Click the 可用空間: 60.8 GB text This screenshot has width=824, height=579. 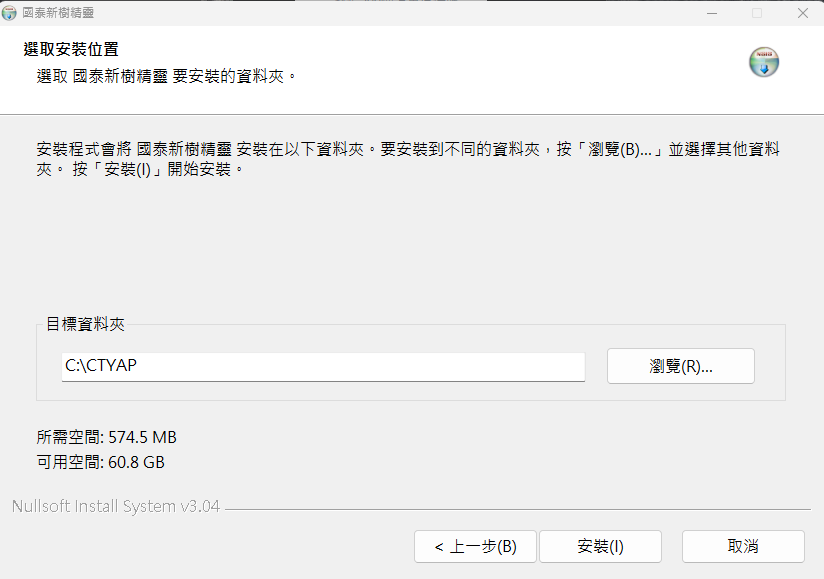pos(100,462)
